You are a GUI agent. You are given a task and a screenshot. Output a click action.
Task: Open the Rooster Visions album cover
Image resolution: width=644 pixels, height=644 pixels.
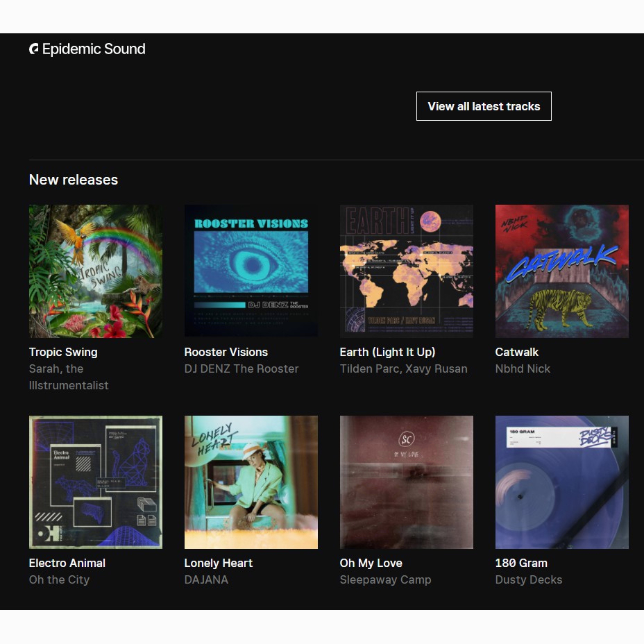click(x=251, y=271)
